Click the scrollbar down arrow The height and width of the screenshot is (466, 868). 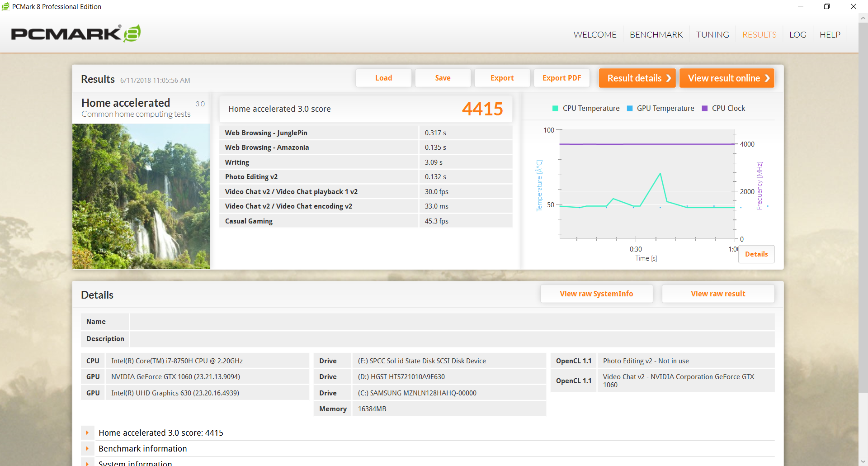[x=863, y=461]
